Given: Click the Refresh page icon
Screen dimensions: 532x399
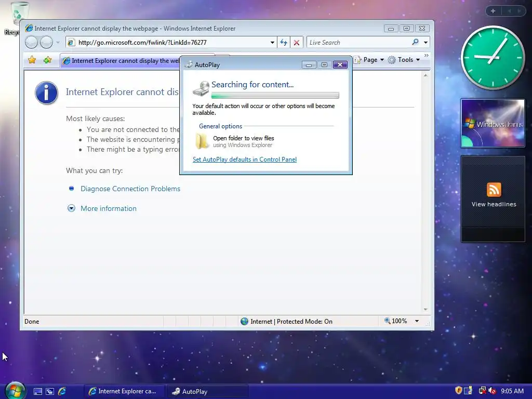Looking at the screenshot, I should 284,43.
